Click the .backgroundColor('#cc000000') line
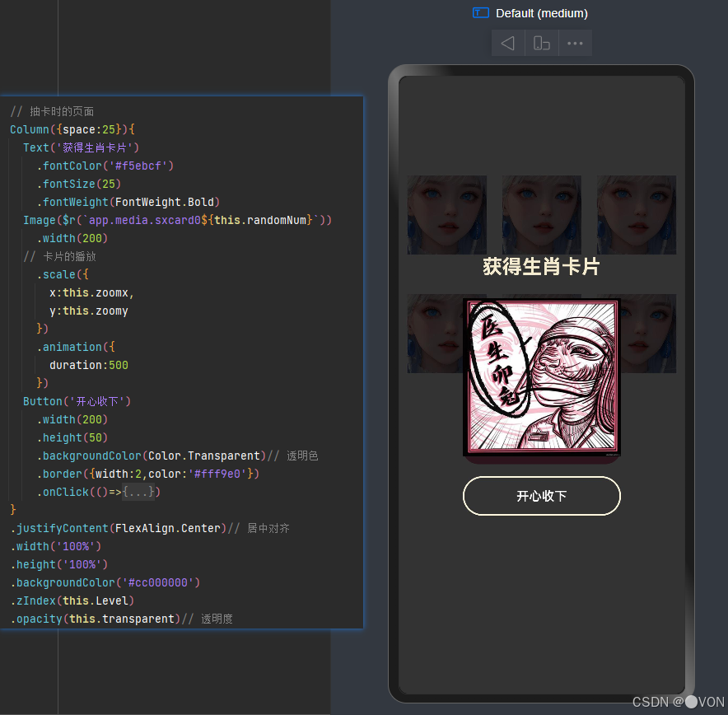Viewport: 728px width, 715px height. [x=105, y=582]
